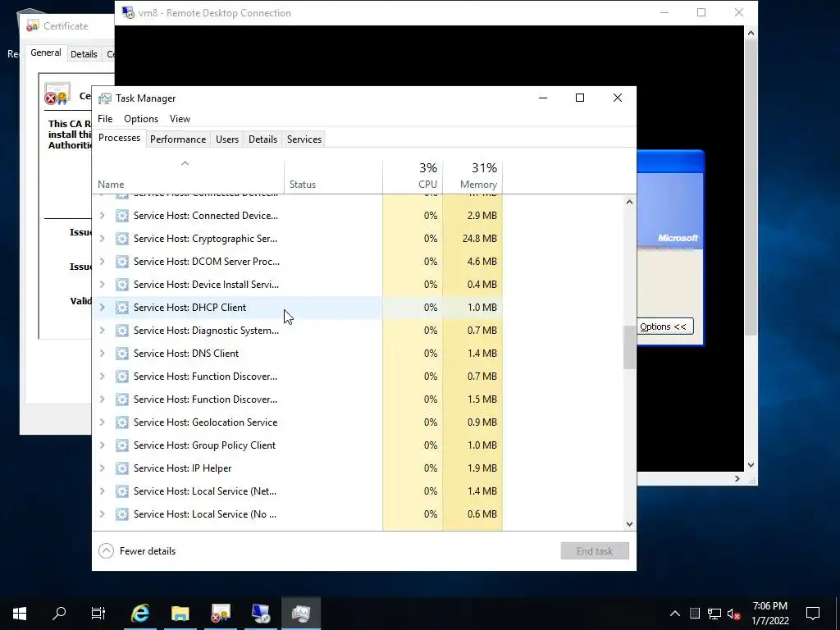Screen dimensions: 840x630
Task: Click Task Manager taskbar icon
Action: [301, 614]
